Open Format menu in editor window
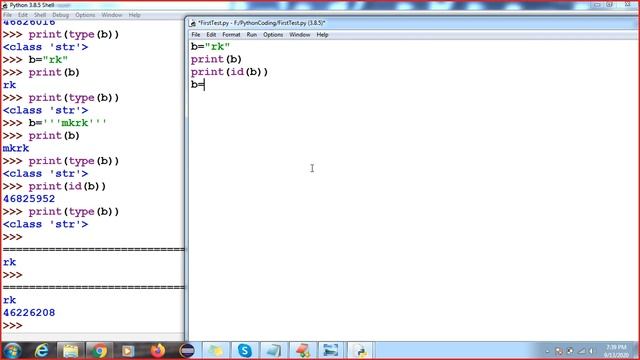640x360 pixels. 231,35
